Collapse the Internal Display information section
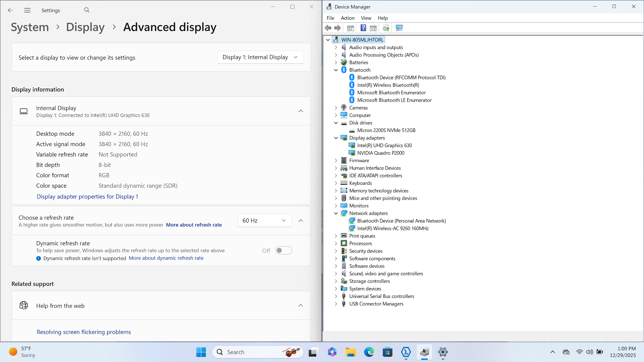Viewport: 644px width, 362px height. (301, 111)
